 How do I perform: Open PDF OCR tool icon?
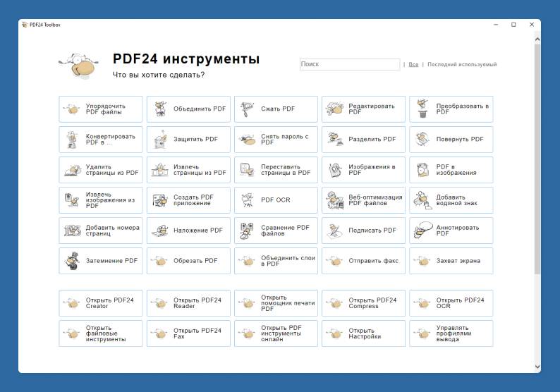pyautogui.click(x=248, y=200)
